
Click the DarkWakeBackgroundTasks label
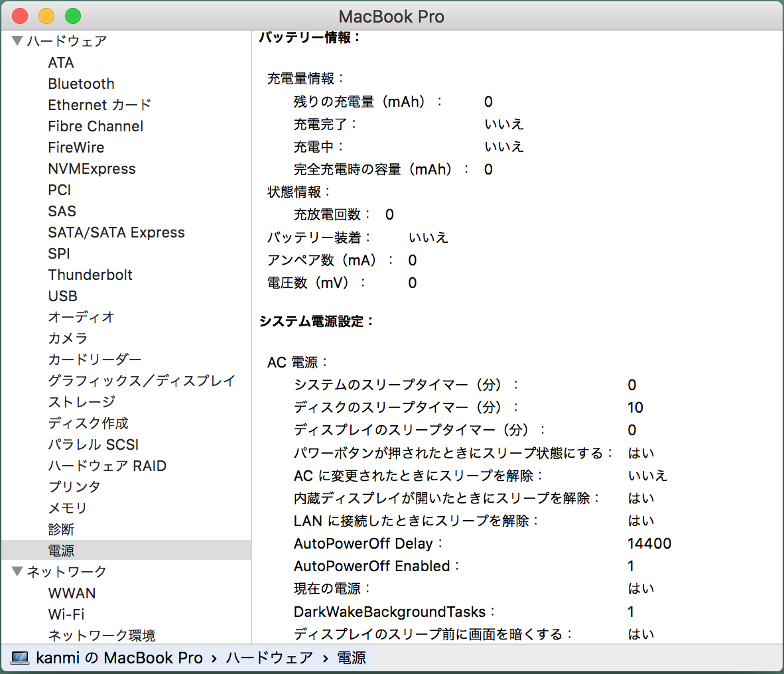point(394,612)
